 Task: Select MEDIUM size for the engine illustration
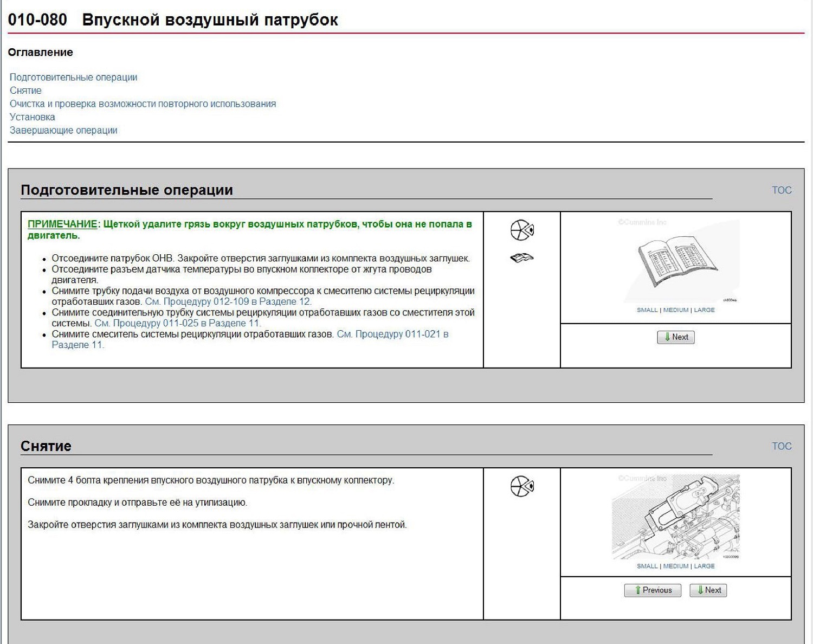point(676,566)
